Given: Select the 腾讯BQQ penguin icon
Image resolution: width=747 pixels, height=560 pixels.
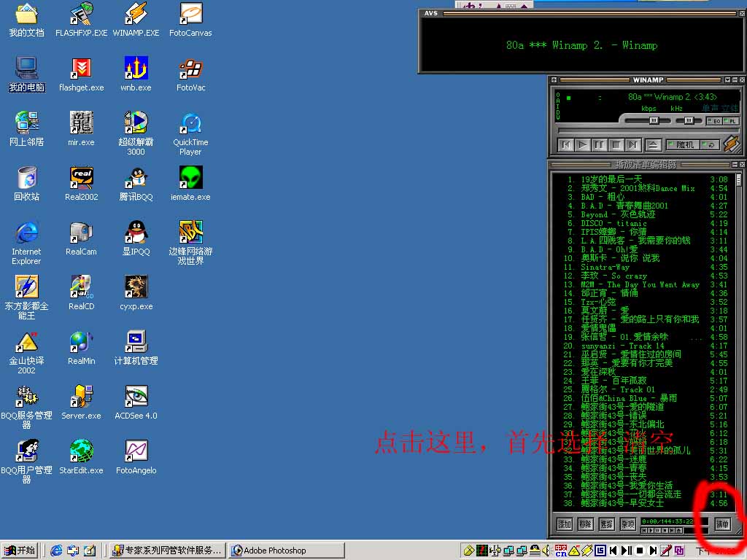Looking at the screenshot, I should pyautogui.click(x=136, y=183).
